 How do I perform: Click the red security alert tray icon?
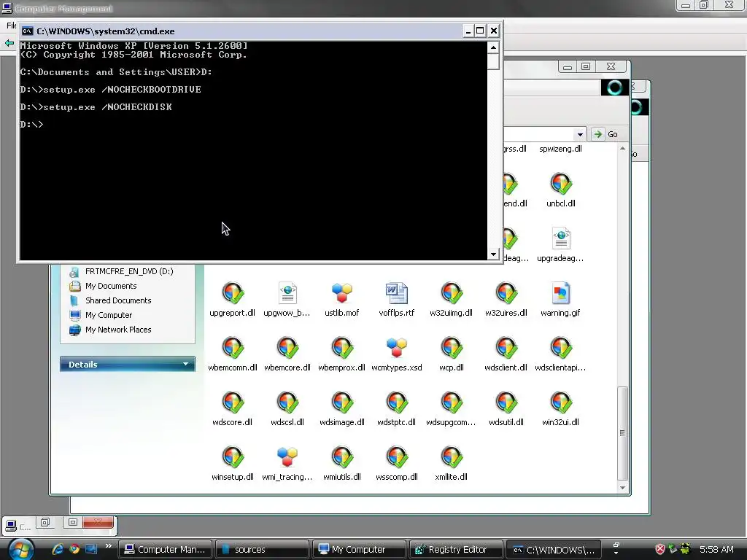tap(659, 549)
